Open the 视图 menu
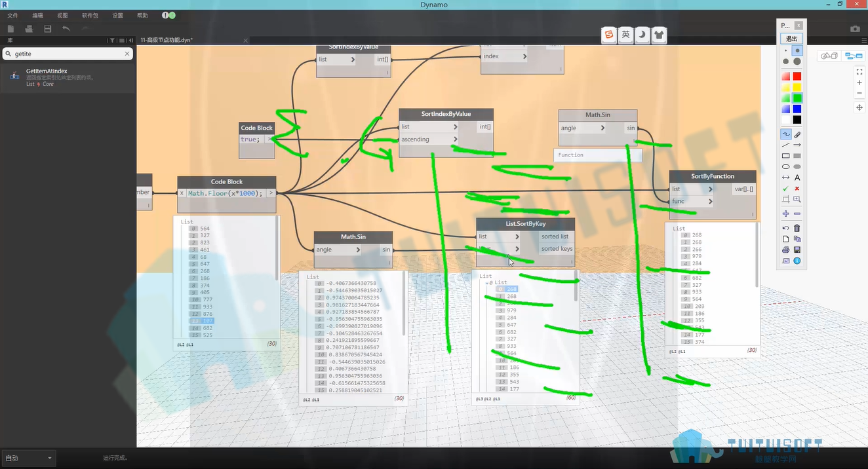The image size is (868, 469). [x=62, y=15]
